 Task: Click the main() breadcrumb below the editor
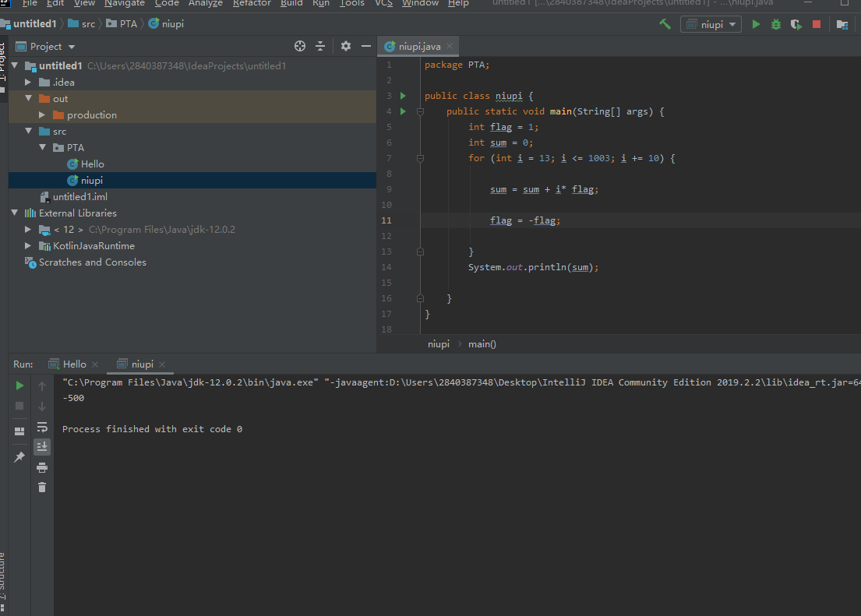click(x=482, y=344)
